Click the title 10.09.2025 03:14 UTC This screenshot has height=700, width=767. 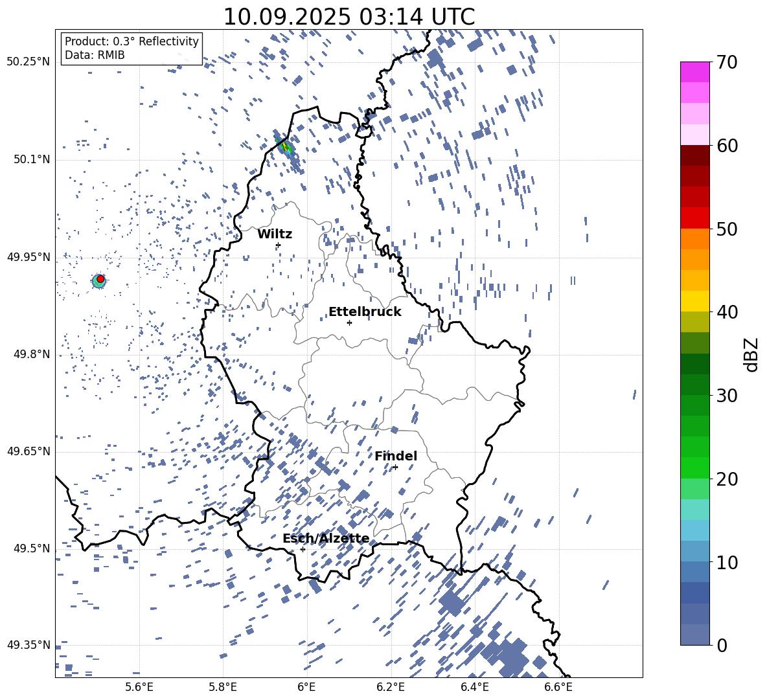pos(349,17)
